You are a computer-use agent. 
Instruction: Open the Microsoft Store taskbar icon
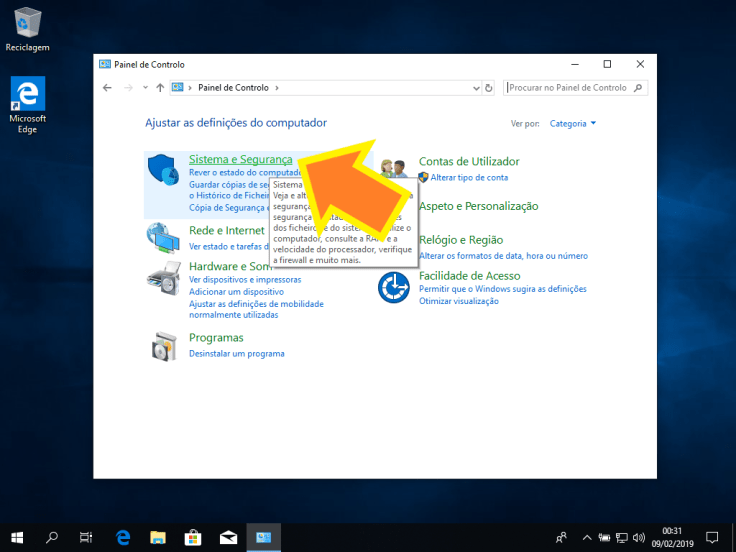194,537
